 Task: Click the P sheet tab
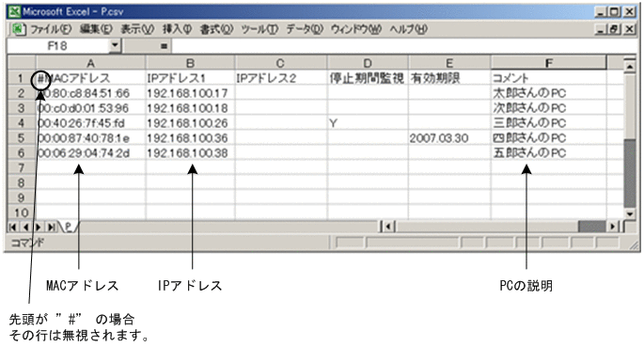[x=69, y=227]
